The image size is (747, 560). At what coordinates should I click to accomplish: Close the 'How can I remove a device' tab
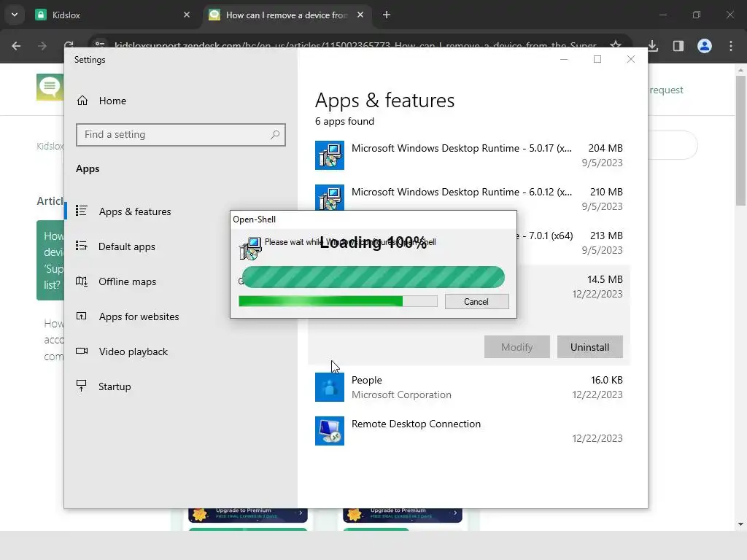click(x=360, y=15)
